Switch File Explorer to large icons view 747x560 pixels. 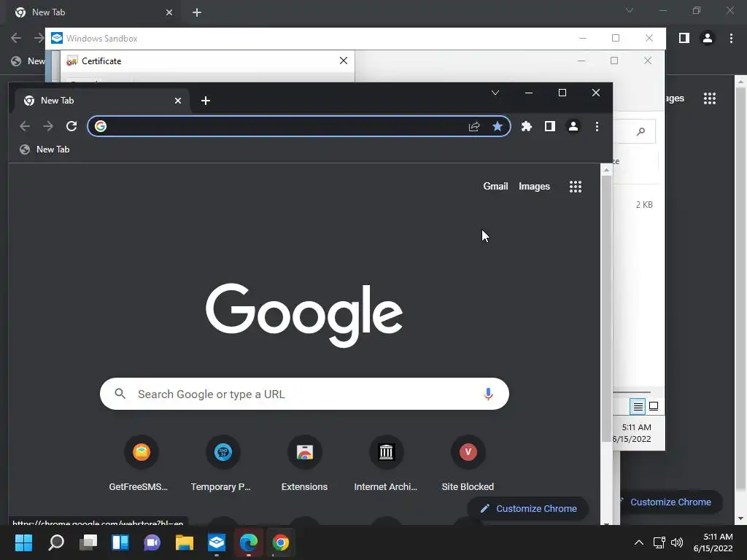pos(654,406)
